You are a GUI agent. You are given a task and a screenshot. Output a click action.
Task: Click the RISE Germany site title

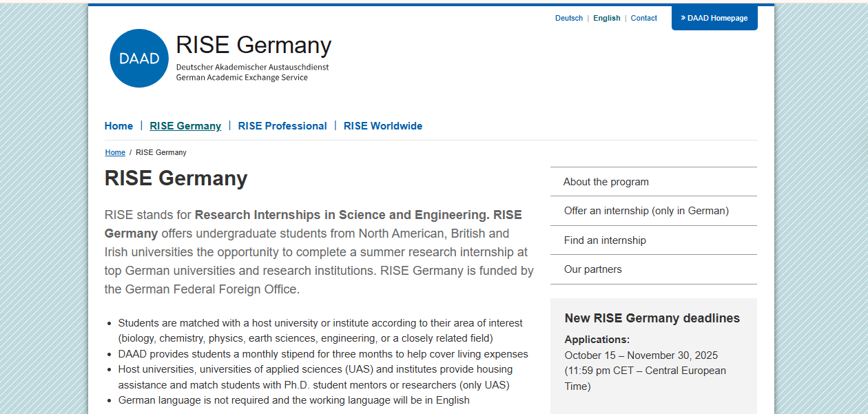coord(254,45)
